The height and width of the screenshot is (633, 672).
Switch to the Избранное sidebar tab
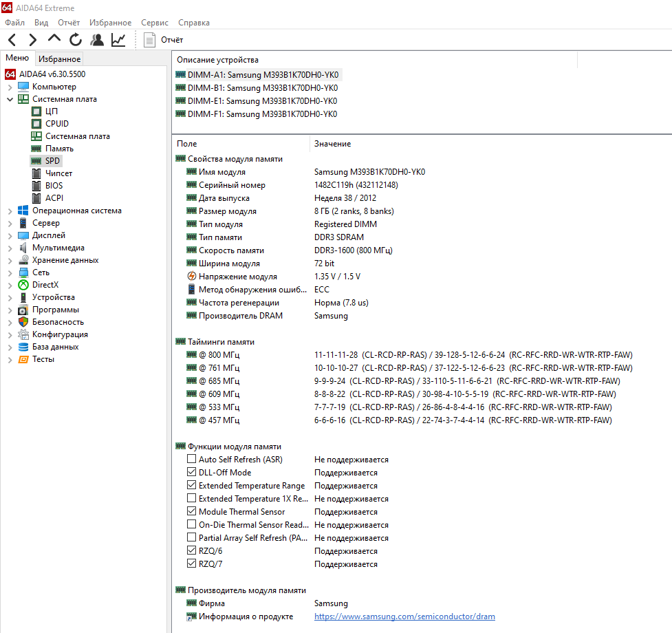[59, 58]
